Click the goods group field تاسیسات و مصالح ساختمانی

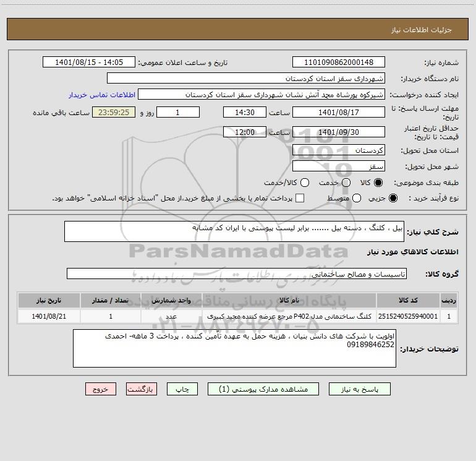click(x=237, y=274)
